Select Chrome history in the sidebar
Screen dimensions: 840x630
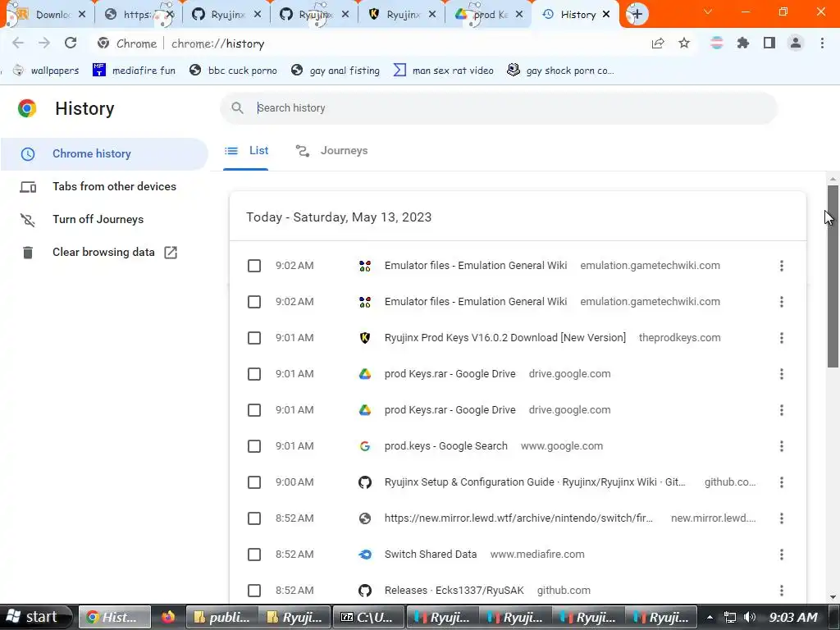tap(104, 154)
